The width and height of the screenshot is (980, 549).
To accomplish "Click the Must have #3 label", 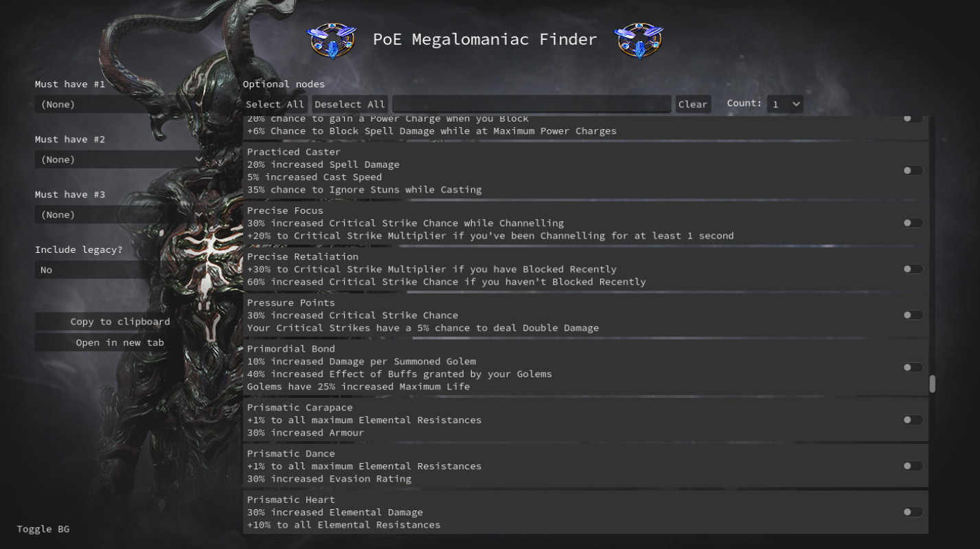I will [70, 194].
